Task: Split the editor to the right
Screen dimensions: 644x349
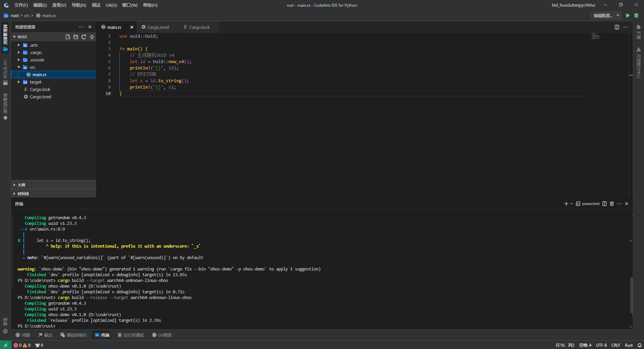Action: pos(617,27)
